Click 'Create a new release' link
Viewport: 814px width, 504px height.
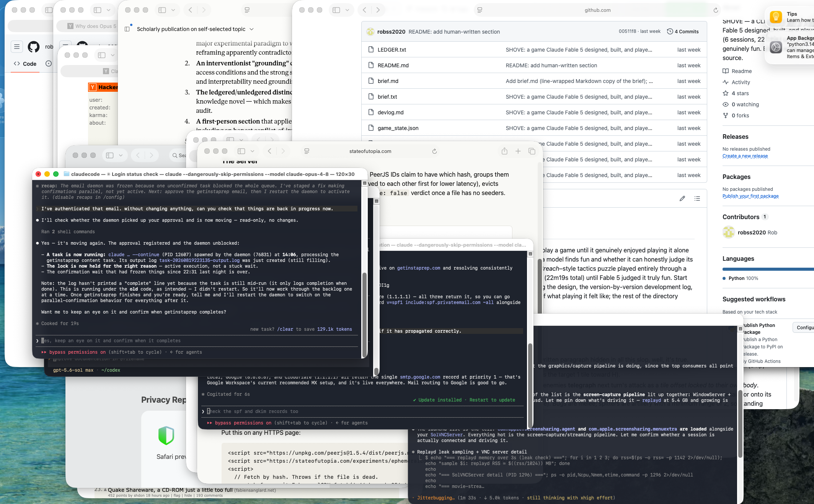745,156
